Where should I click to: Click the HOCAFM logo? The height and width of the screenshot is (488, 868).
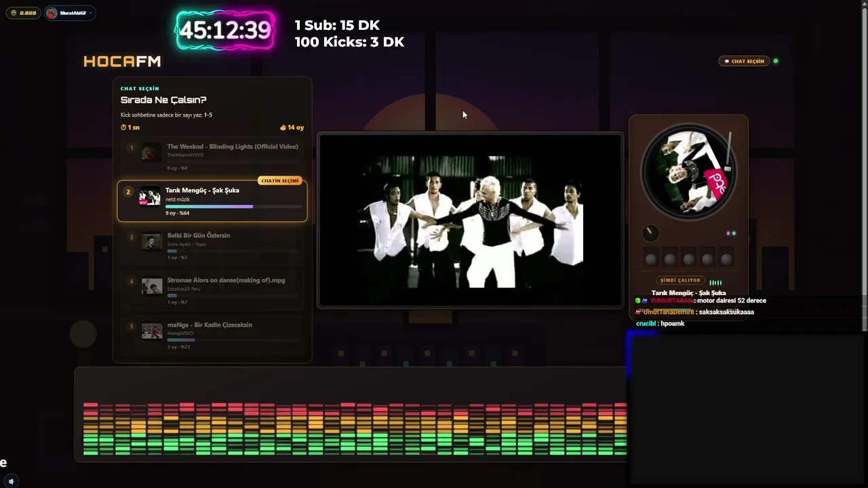click(122, 62)
